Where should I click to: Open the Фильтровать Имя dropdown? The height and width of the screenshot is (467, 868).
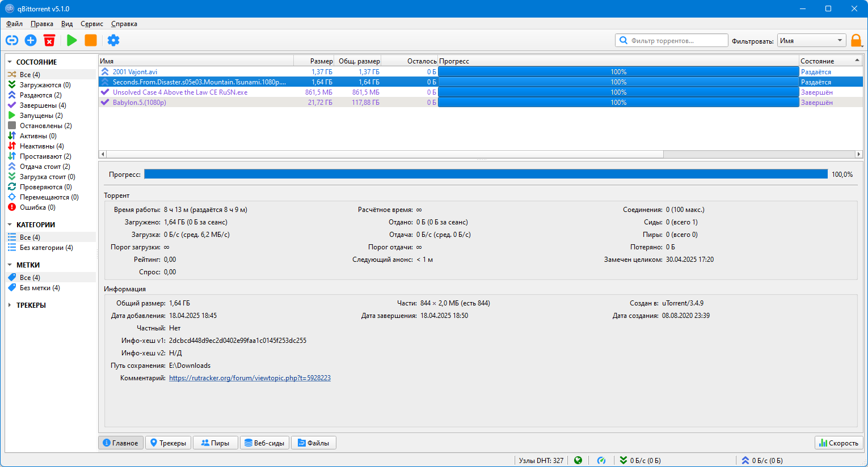[x=811, y=41]
